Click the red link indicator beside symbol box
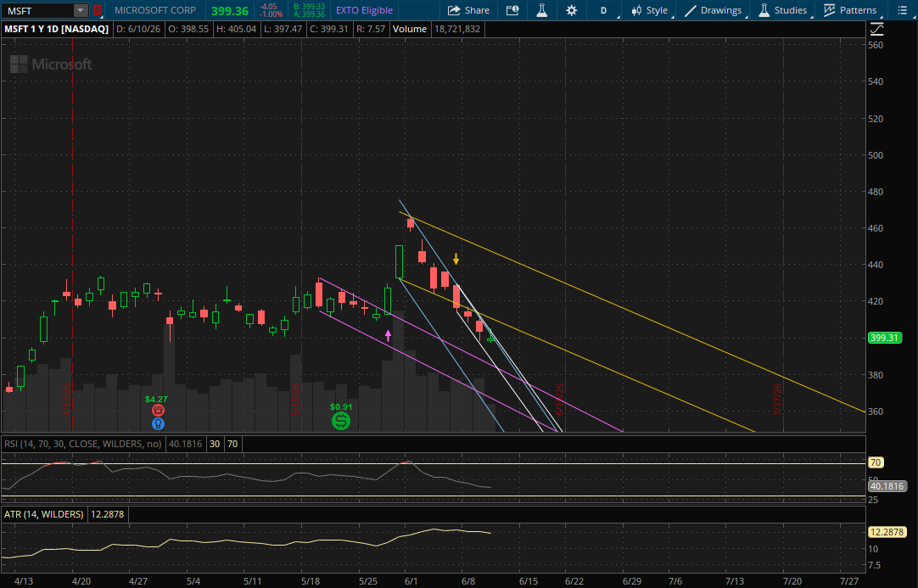This screenshot has height=588, width=918. (98, 10)
